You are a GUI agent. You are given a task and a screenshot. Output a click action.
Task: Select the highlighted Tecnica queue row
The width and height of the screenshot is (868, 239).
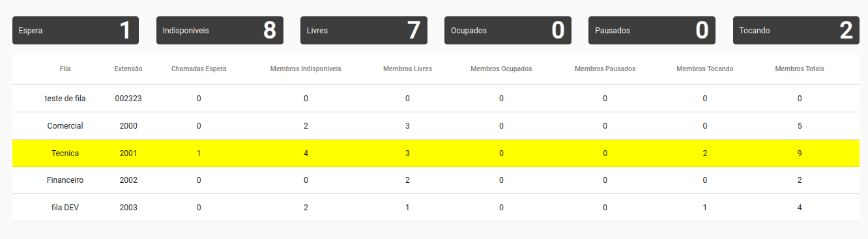pyautogui.click(x=436, y=153)
